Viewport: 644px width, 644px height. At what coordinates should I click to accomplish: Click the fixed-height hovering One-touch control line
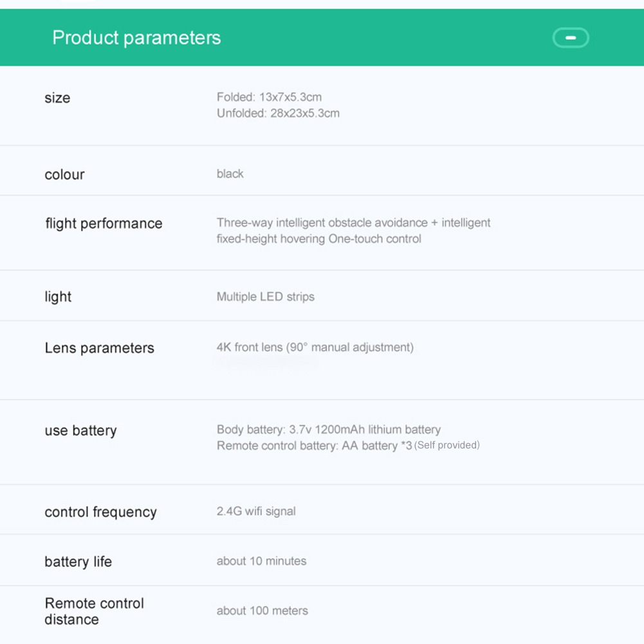(x=318, y=239)
